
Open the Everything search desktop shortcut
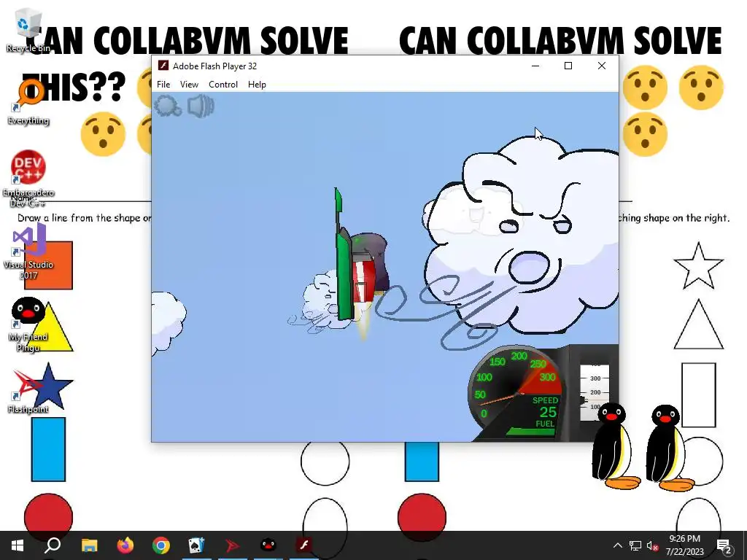pos(28,102)
